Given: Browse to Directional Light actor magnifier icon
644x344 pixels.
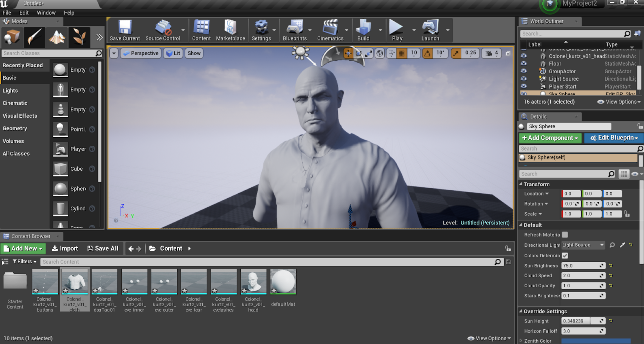Looking at the screenshot, I should [612, 245].
